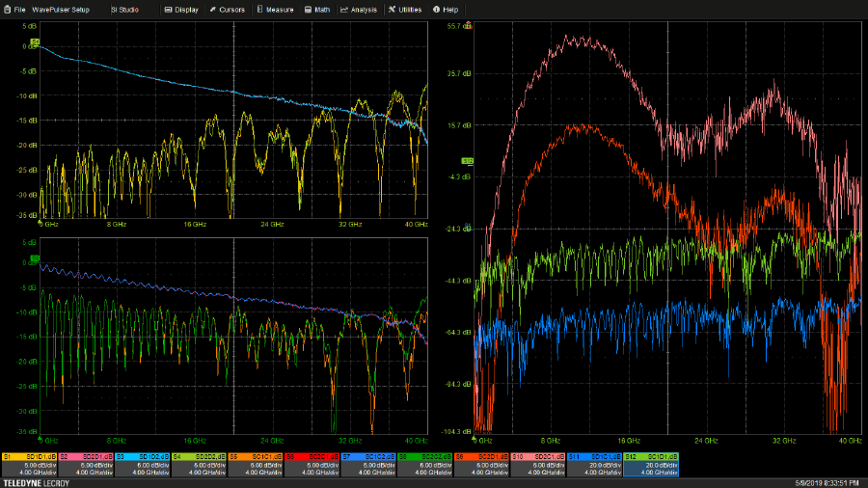Viewport: 868px width, 488px height.
Task: Click the Help info icon
Action: 437,9
